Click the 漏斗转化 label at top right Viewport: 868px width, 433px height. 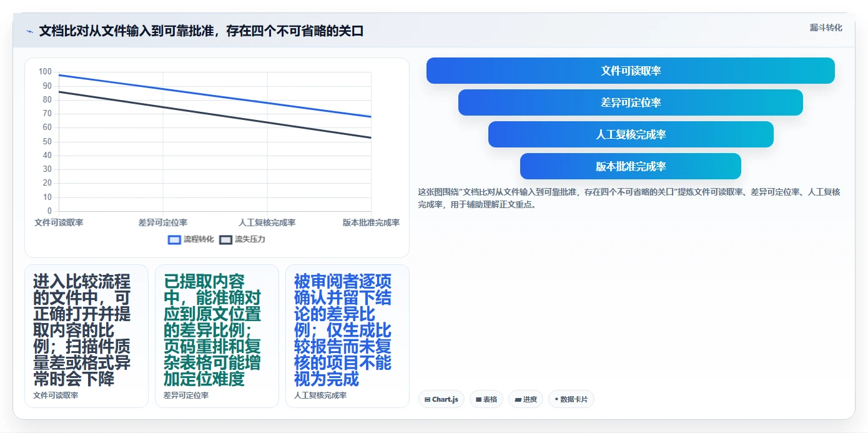tap(826, 28)
